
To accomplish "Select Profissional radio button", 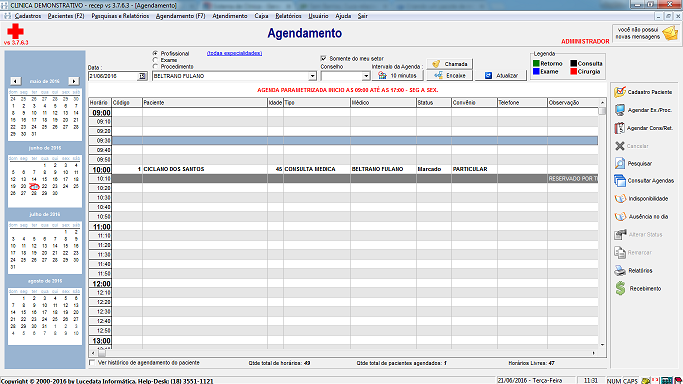I will tap(155, 53).
